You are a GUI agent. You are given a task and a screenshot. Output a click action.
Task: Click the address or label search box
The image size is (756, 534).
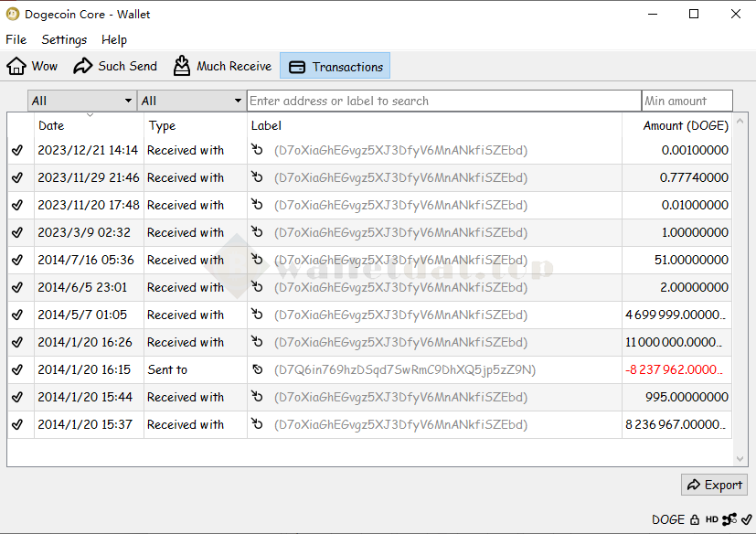(443, 101)
